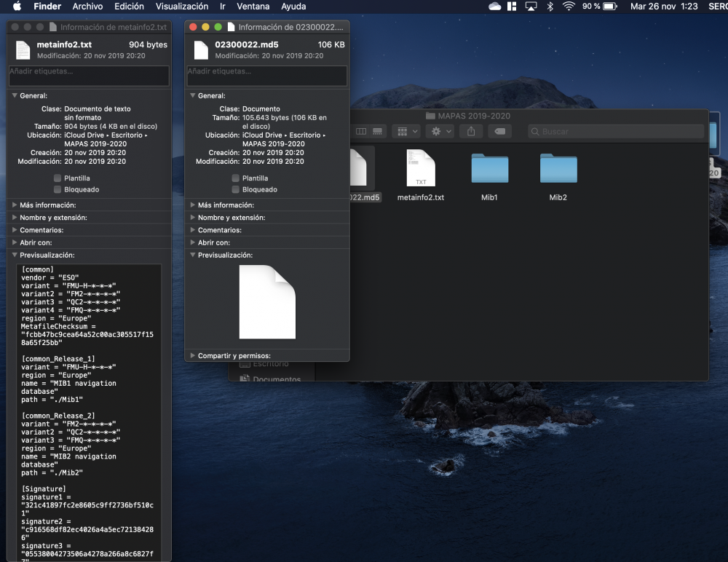728x562 pixels.
Task: Expand Nombre y extensión in metainfo2.txt info
Action: point(15,218)
